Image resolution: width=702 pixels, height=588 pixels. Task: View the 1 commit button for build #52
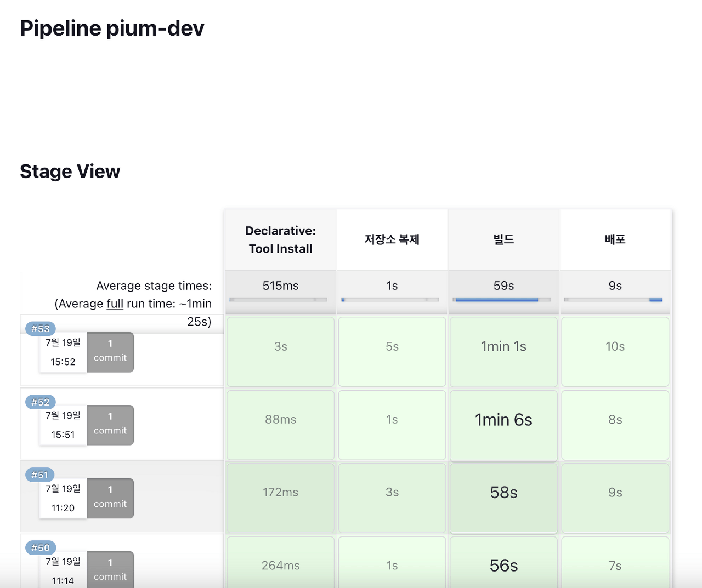[110, 425]
